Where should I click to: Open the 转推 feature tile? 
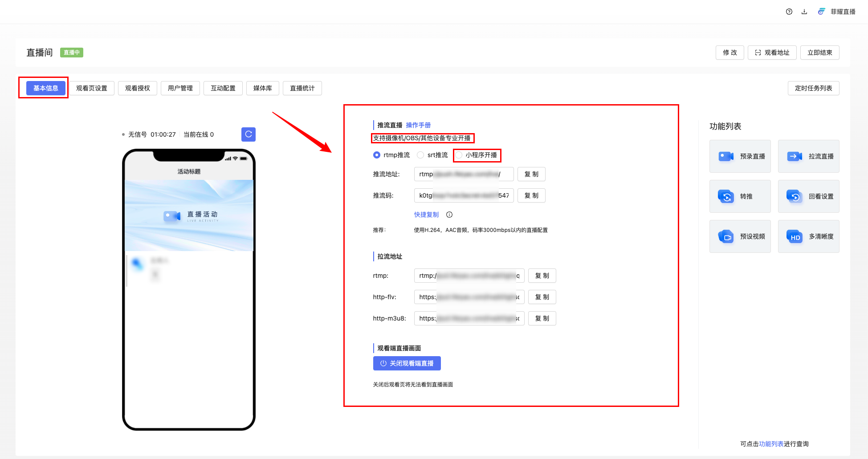(x=740, y=196)
